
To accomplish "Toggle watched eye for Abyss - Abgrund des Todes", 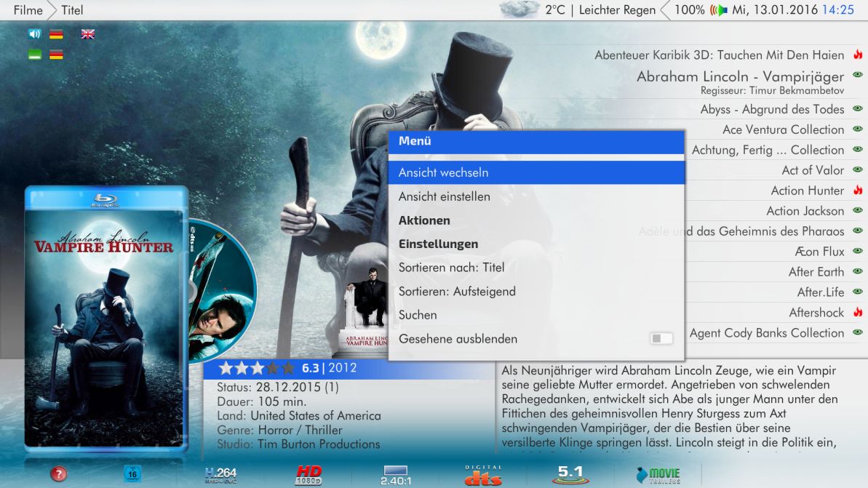I will pos(858,108).
